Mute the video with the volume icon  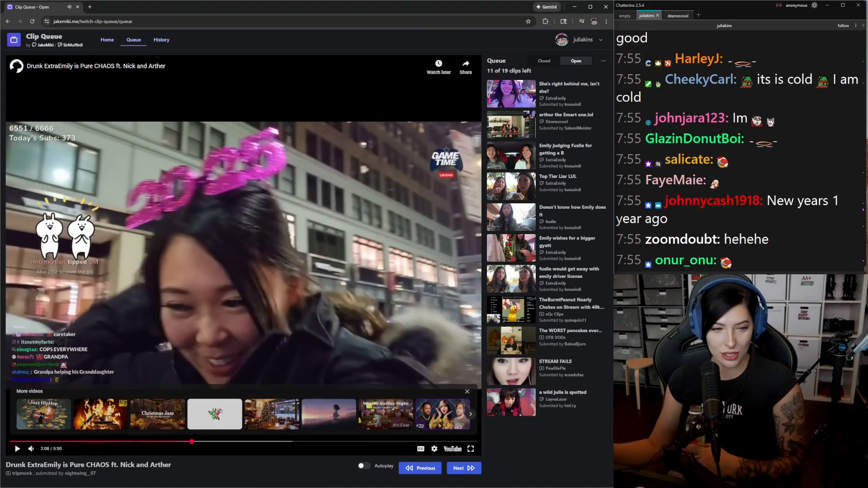point(30,448)
